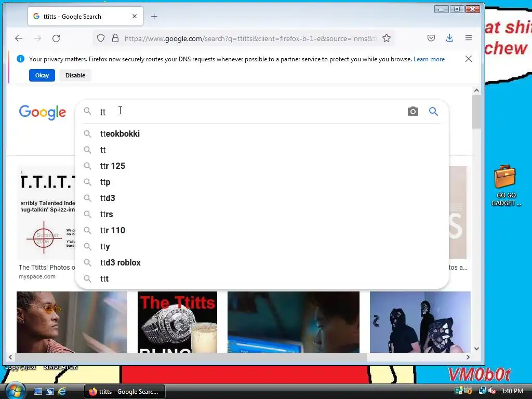Click the network tray icon
Screen dimensions: 532x399
pos(482,391)
